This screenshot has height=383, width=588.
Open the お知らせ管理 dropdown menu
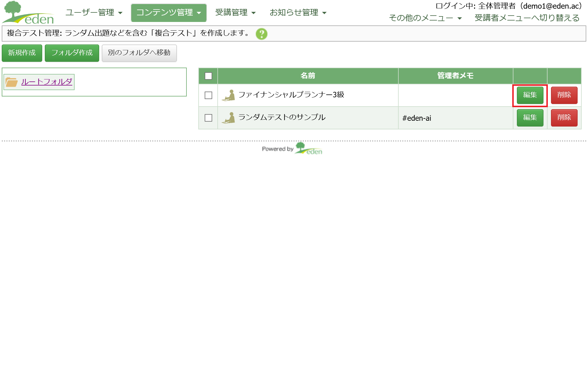(298, 12)
